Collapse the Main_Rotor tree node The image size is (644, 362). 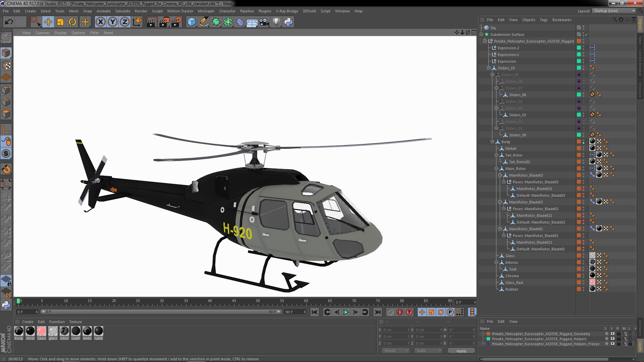(496, 169)
